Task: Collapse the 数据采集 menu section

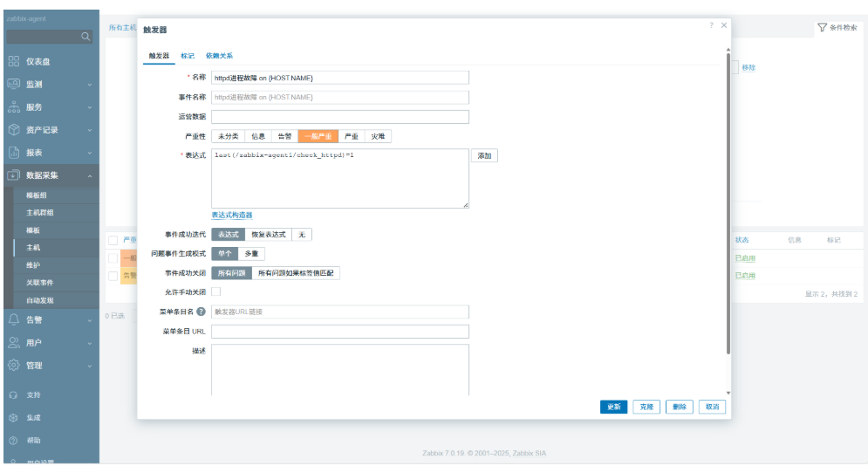Action: 90,176
